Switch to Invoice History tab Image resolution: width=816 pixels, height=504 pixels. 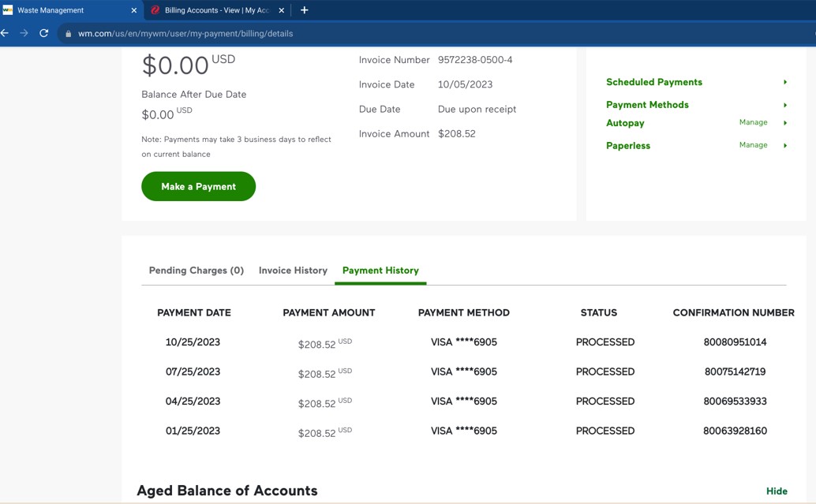tap(293, 271)
